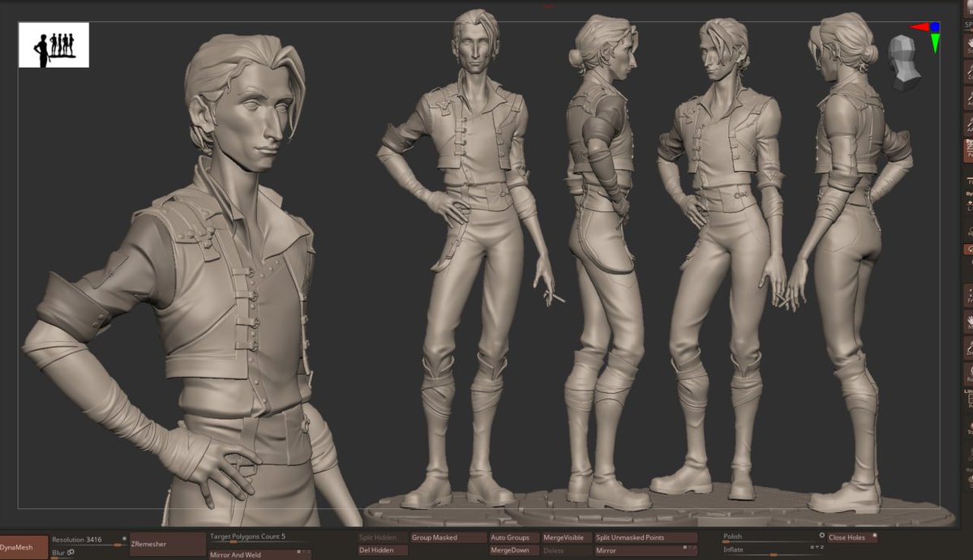Viewport: 973px width, 560px height.
Task: Adjust the Inflate slider
Action: click(x=773, y=551)
